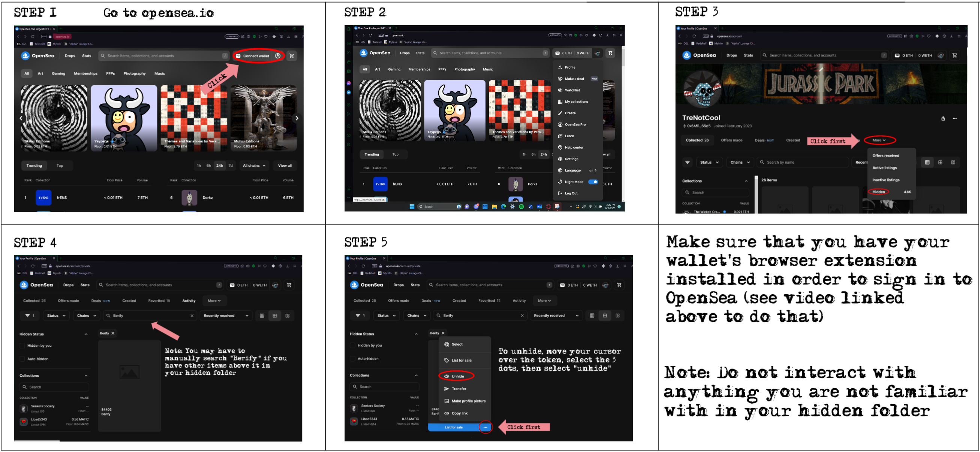Expand the 'More' dropdown on TreNotCool profile

[879, 141]
